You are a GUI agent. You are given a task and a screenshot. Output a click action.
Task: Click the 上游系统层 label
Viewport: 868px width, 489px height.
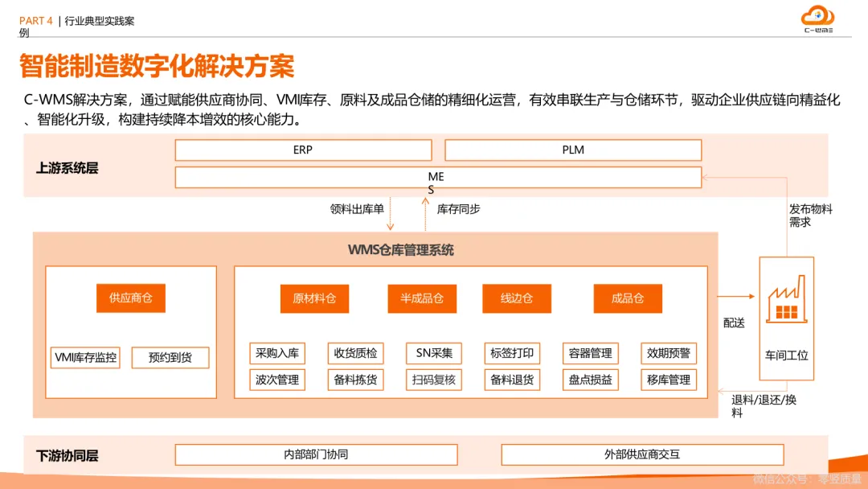pyautogui.click(x=67, y=168)
